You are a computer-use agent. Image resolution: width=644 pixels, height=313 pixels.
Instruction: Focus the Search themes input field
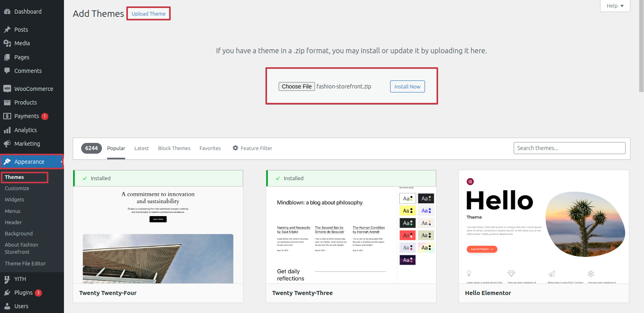click(569, 148)
